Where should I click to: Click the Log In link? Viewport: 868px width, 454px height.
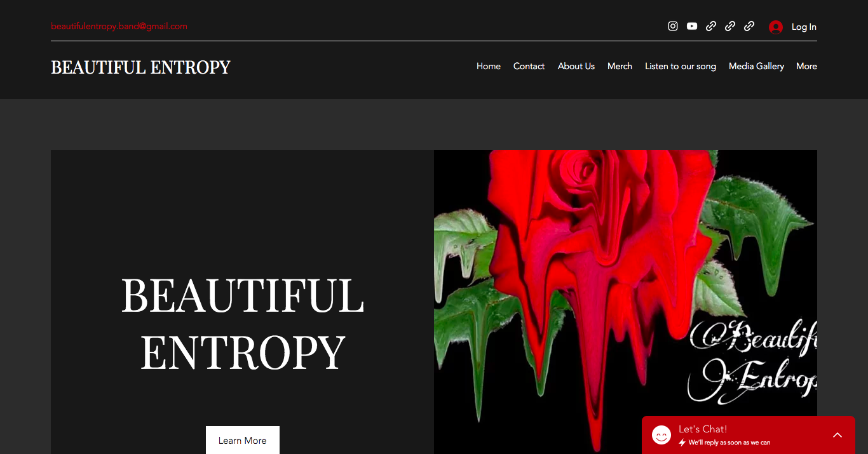(804, 27)
